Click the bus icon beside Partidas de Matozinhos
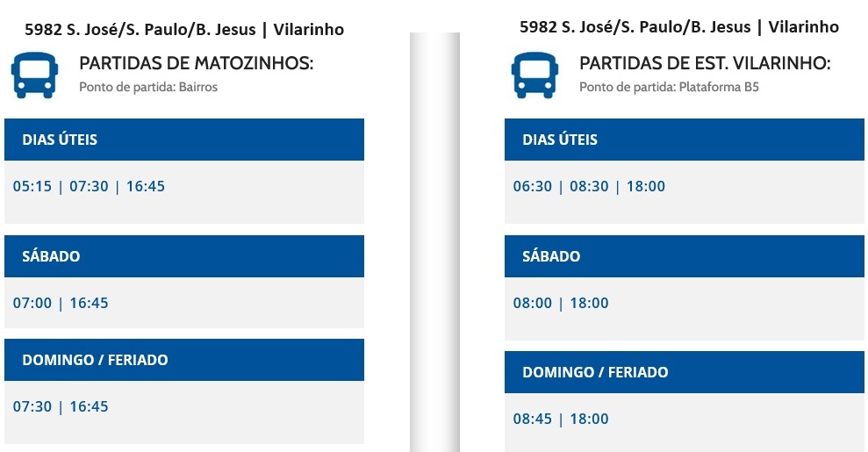This screenshot has height=452, width=868. click(34, 75)
